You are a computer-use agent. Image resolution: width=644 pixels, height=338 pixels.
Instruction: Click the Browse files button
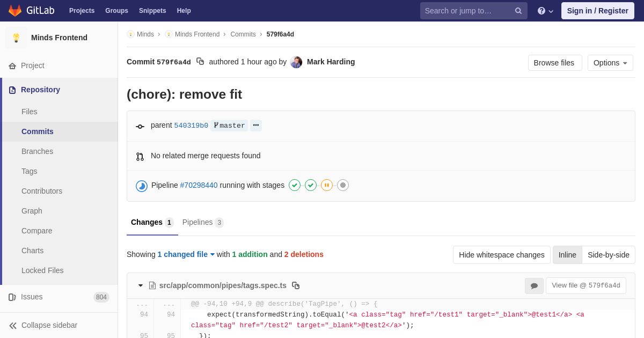pyautogui.click(x=555, y=63)
